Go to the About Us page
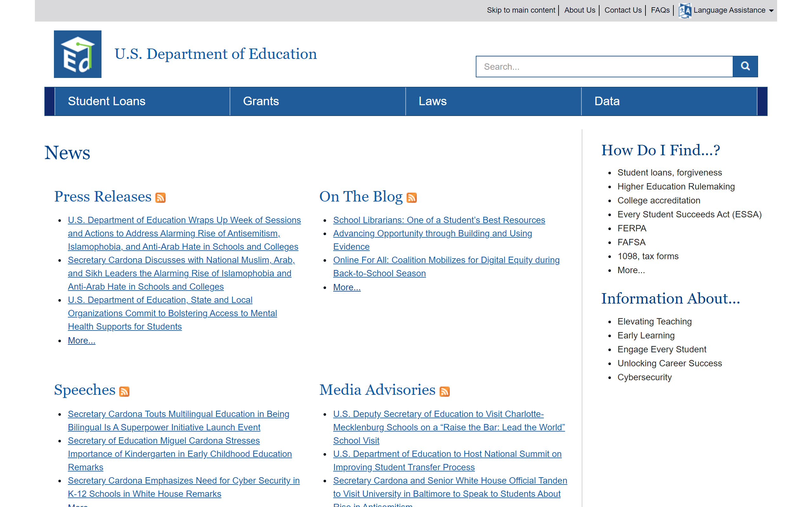Image resolution: width=812 pixels, height=507 pixels. click(x=580, y=10)
